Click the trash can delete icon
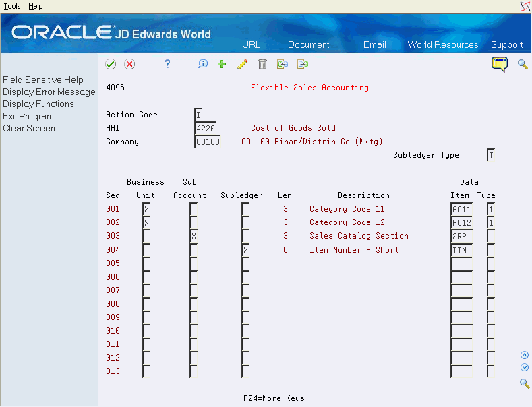532x407 pixels. (262, 64)
